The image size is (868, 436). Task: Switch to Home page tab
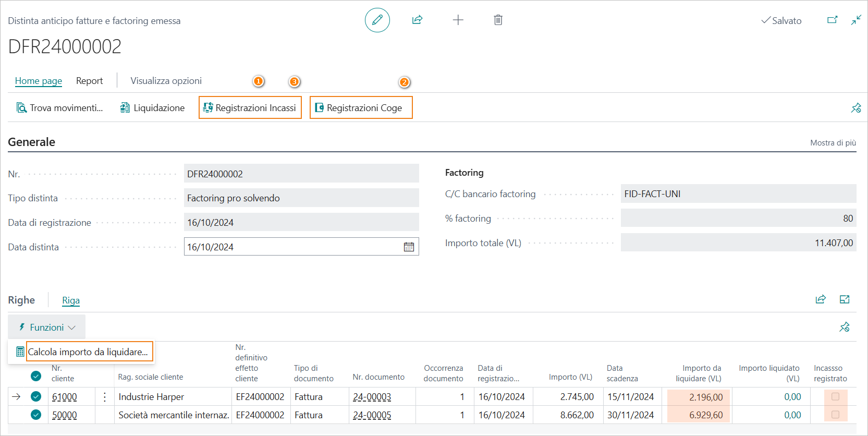click(x=39, y=81)
